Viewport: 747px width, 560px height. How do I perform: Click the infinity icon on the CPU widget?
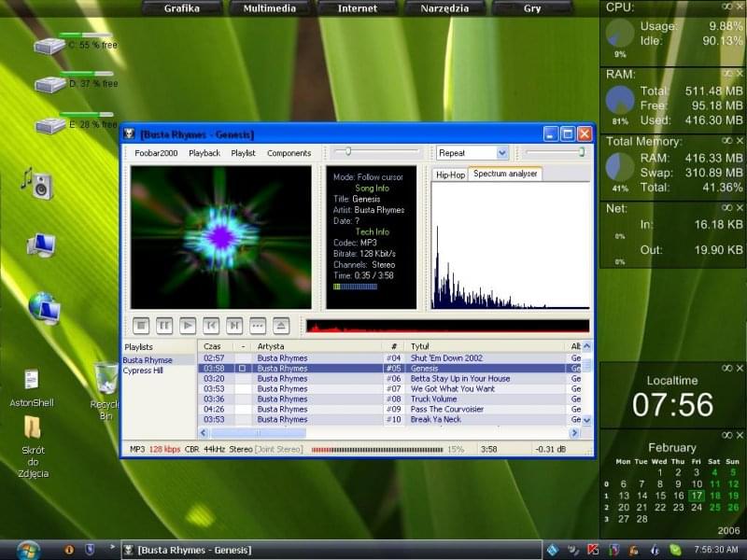click(727, 7)
